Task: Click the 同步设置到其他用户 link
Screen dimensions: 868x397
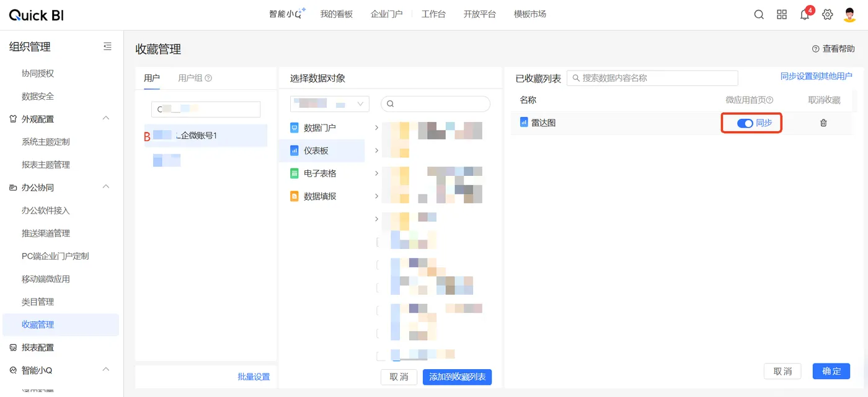Action: tap(816, 76)
